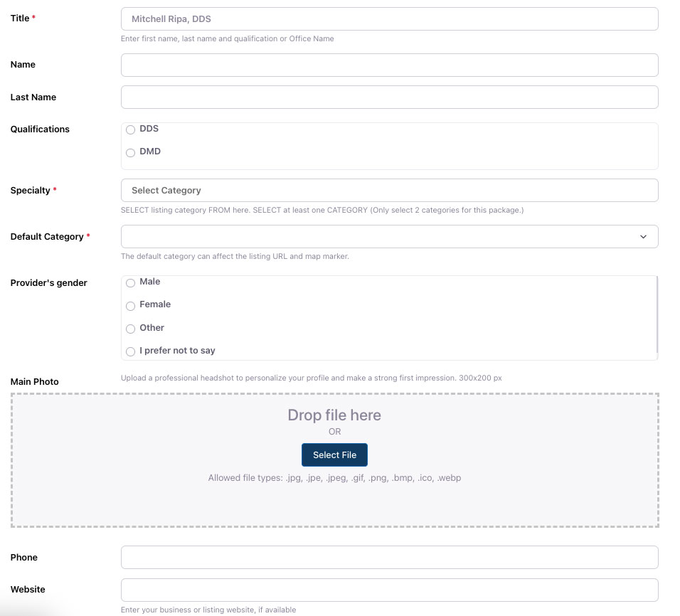Click the Provider's gender label

[x=48, y=283]
